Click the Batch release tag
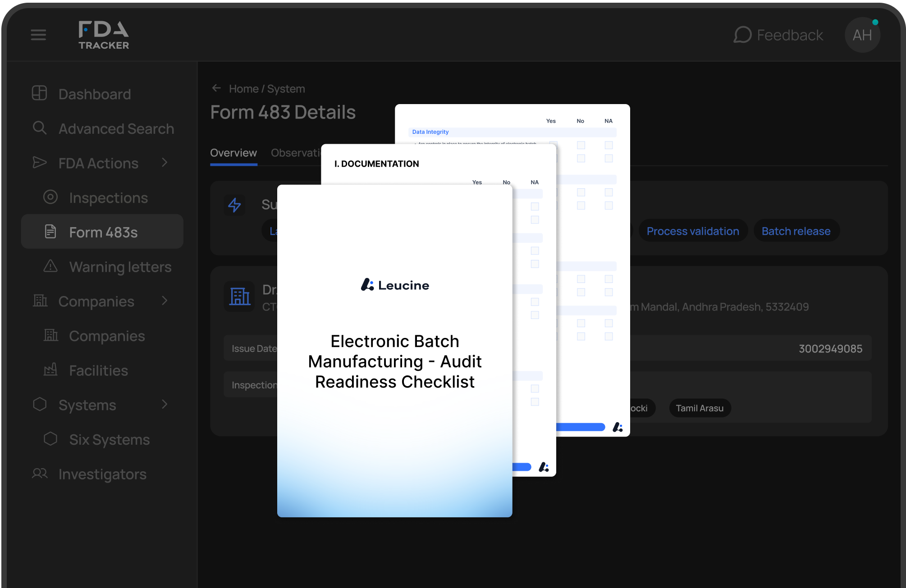This screenshot has width=906, height=588. point(796,231)
